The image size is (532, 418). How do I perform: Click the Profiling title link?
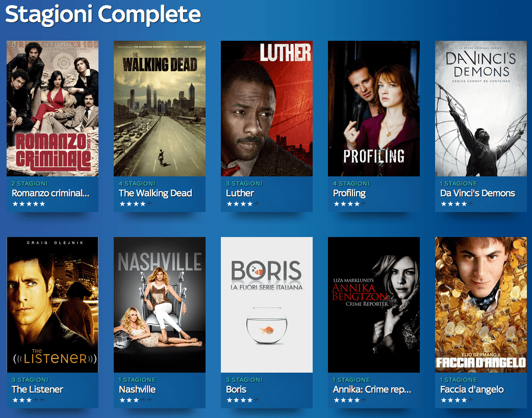[x=349, y=193]
